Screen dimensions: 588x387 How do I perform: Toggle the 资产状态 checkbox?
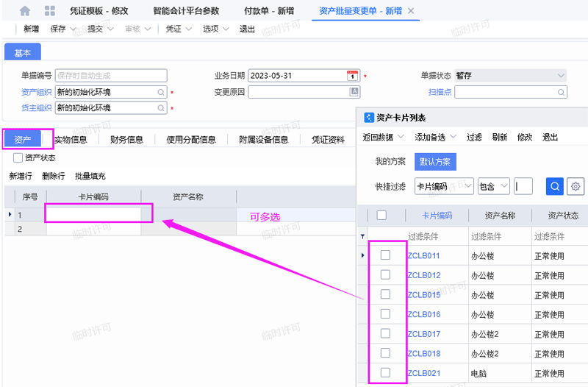[18, 157]
